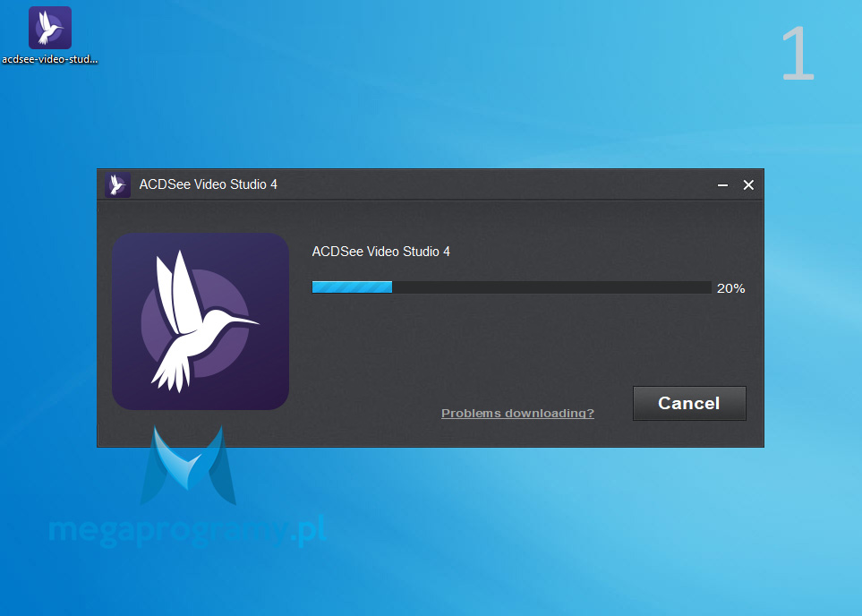This screenshot has height=616, width=862.
Task: Click the hummingbird icon in the title bar
Action: 117,184
